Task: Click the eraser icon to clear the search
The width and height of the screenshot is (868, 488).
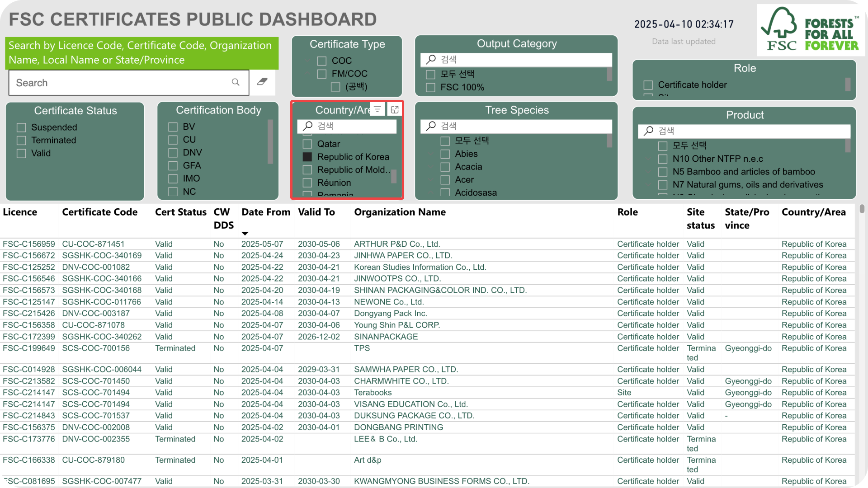Action: coord(262,82)
